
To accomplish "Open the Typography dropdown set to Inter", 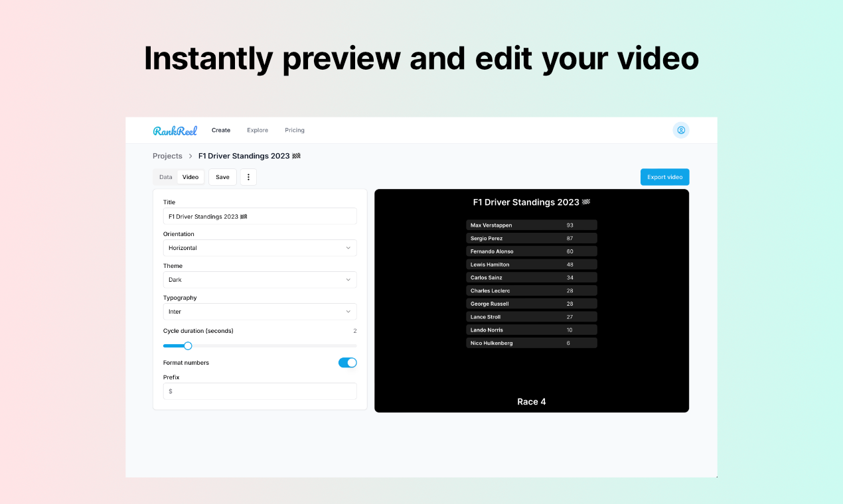I will 260,312.
